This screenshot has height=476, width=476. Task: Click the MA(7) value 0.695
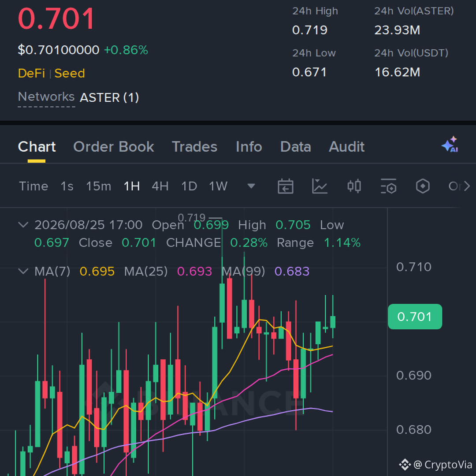pyautogui.click(x=97, y=271)
